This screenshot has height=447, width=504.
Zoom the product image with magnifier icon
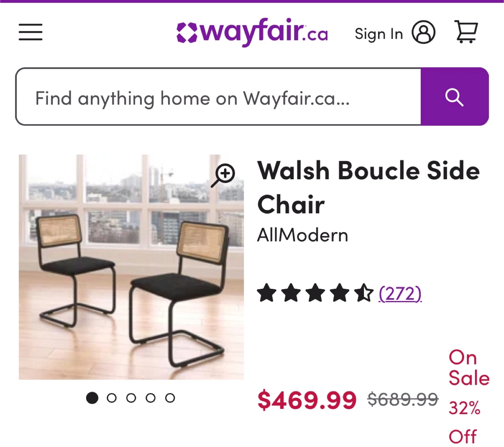(224, 174)
